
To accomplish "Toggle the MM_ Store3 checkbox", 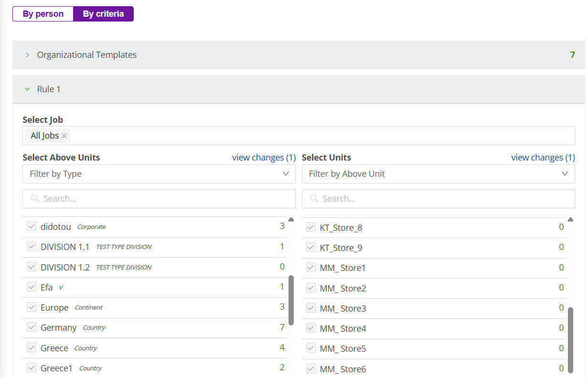I will [310, 308].
